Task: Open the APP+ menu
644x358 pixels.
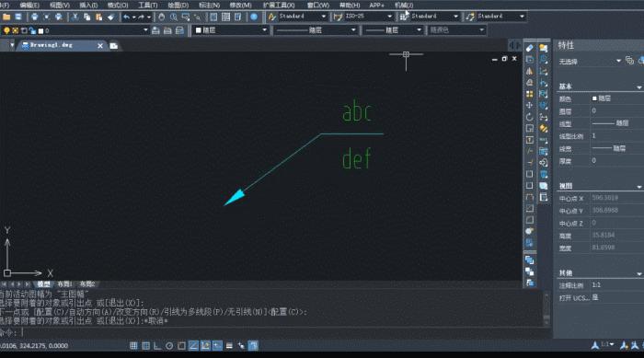Action: [376, 6]
